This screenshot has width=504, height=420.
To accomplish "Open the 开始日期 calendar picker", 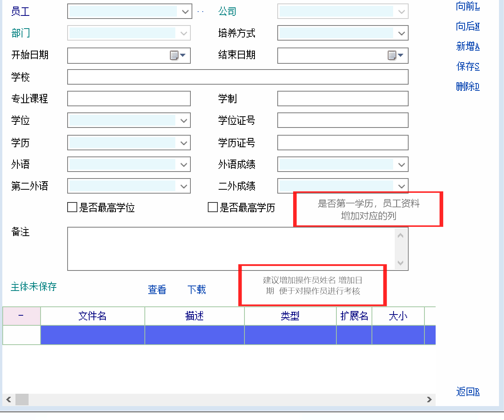I will pyautogui.click(x=178, y=56).
